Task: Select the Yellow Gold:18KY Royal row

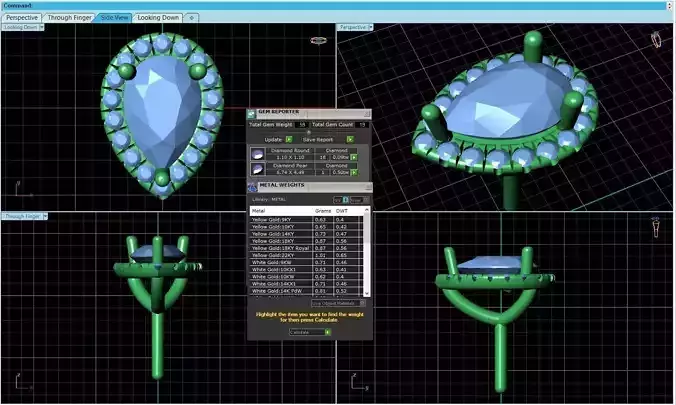Action: pos(307,248)
